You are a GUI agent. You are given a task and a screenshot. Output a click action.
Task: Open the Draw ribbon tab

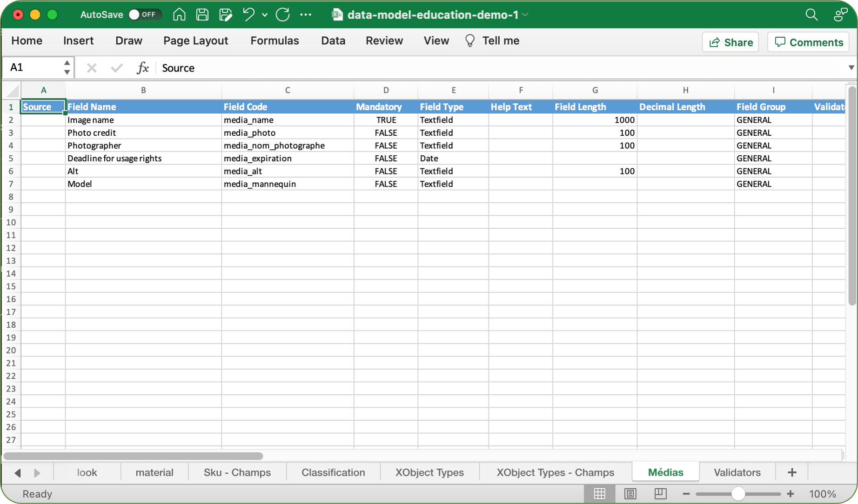coord(128,41)
